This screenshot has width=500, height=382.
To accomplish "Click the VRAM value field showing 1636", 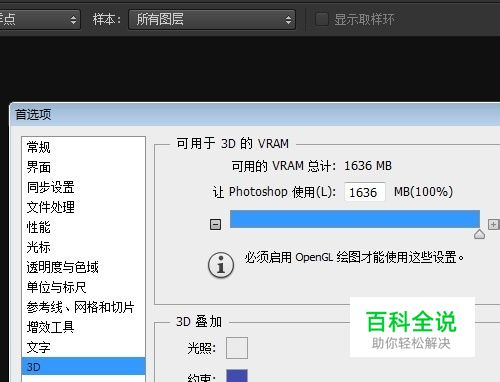I will pos(365,192).
